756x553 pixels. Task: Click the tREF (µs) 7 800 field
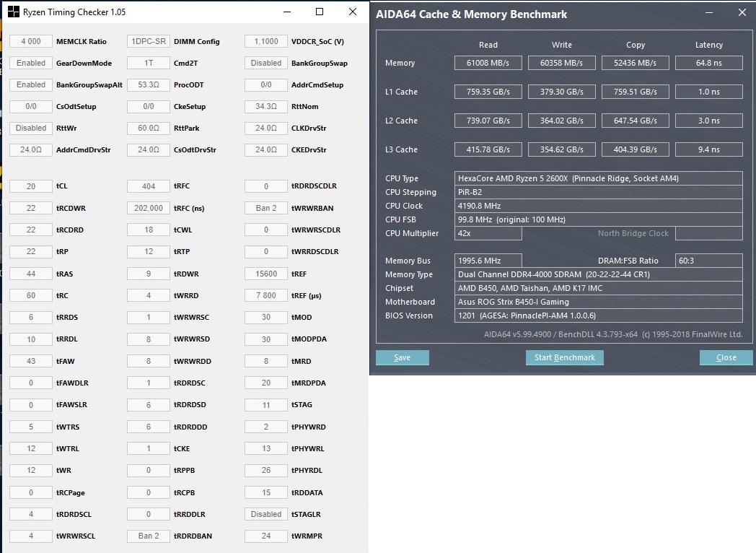(266, 295)
